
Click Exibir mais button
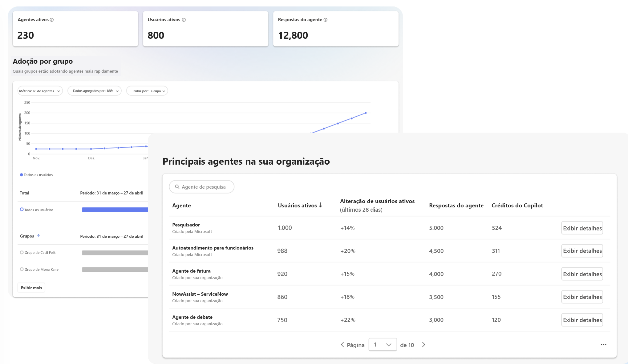[x=31, y=288]
